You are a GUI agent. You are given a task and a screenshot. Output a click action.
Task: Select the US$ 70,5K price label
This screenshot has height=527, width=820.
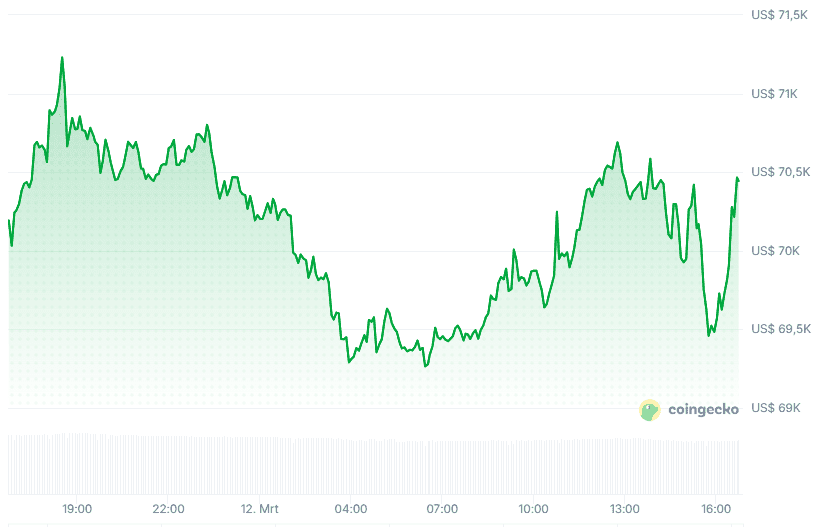point(780,172)
